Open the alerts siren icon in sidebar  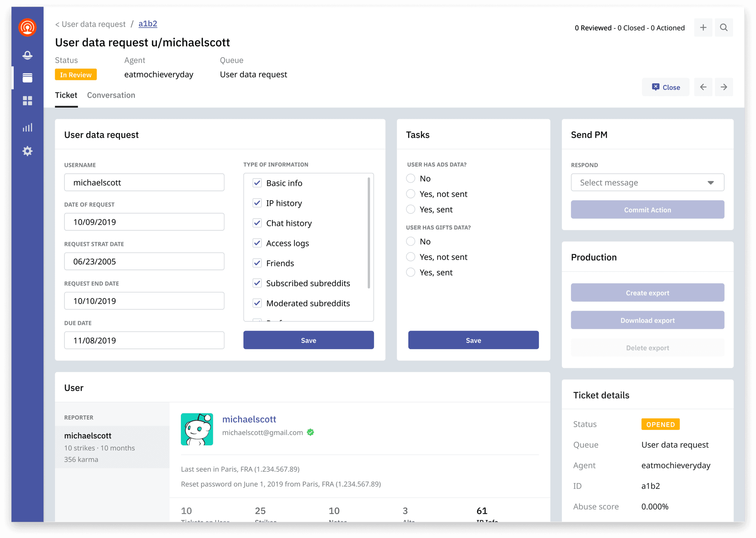coord(27,55)
